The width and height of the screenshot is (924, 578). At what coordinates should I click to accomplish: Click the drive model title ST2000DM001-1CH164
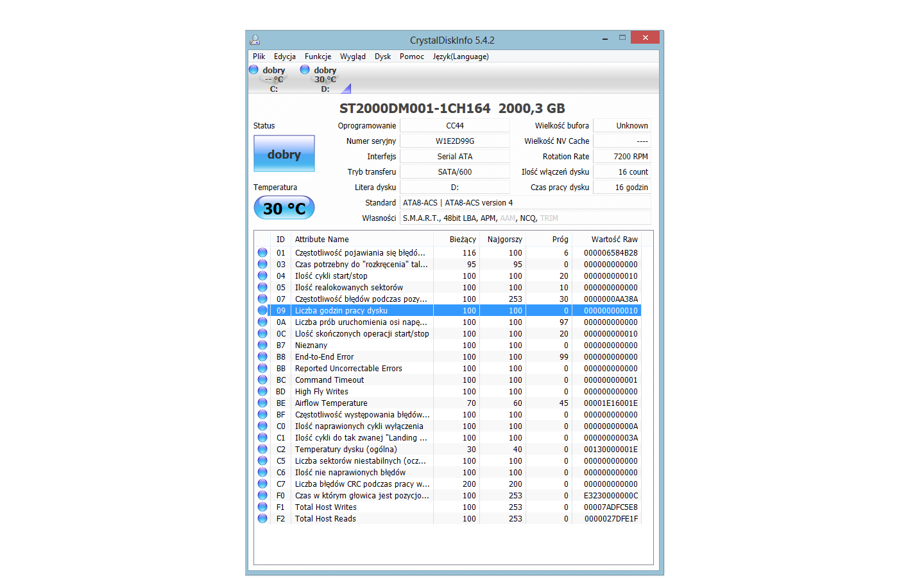tap(415, 108)
